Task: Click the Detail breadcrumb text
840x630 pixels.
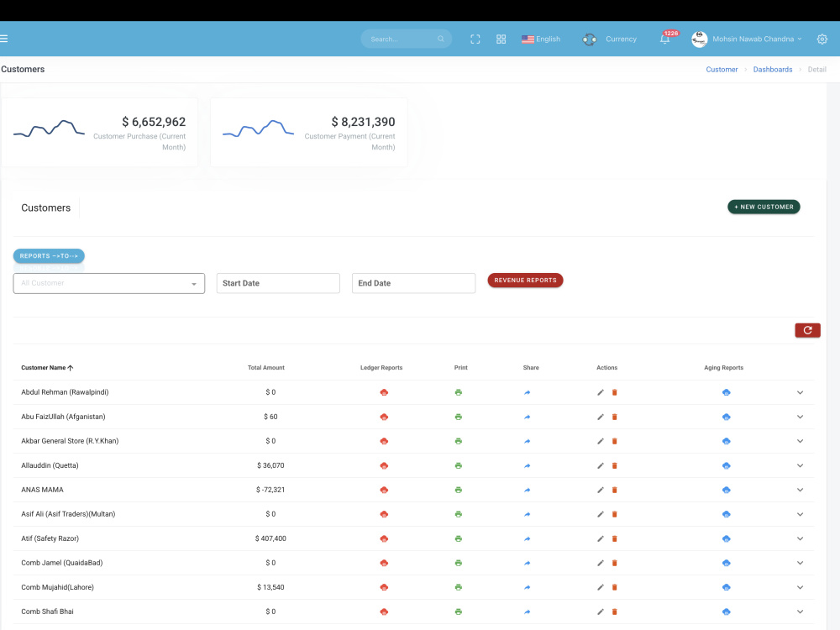Action: tap(816, 70)
